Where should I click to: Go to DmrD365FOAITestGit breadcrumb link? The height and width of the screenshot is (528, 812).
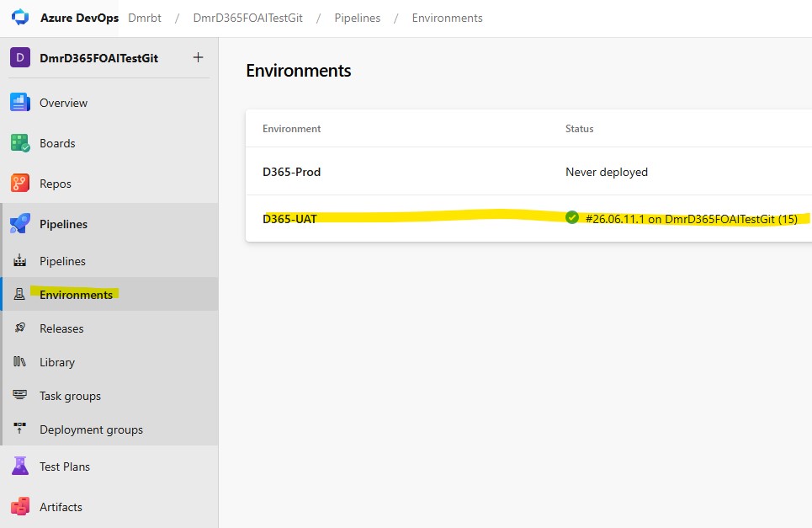pyautogui.click(x=247, y=18)
